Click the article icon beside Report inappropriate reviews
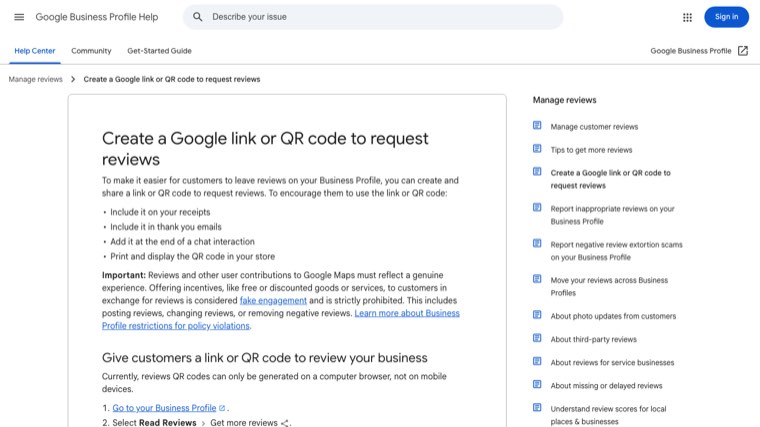Viewport: 760px width, 427px height. point(537,207)
